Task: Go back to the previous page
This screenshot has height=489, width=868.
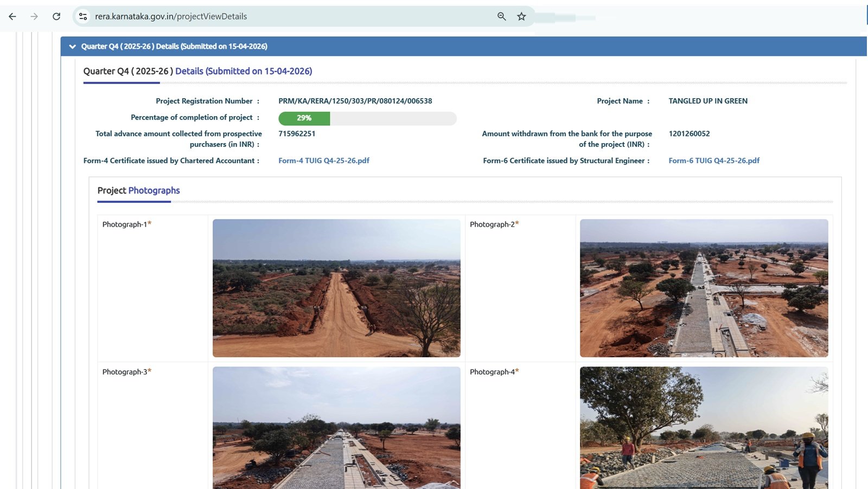Action: click(x=12, y=16)
